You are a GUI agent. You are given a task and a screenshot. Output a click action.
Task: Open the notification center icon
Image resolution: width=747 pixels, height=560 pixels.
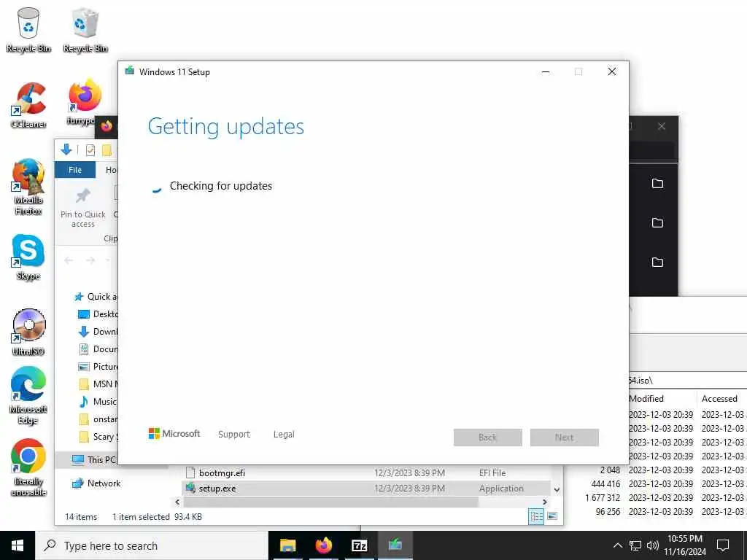pos(723,545)
